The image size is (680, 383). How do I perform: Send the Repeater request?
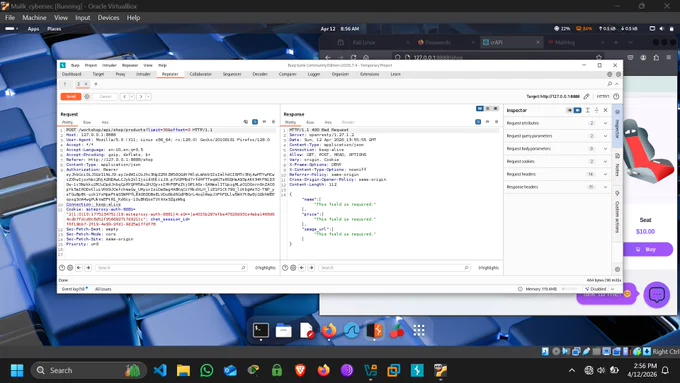pyautogui.click(x=71, y=96)
